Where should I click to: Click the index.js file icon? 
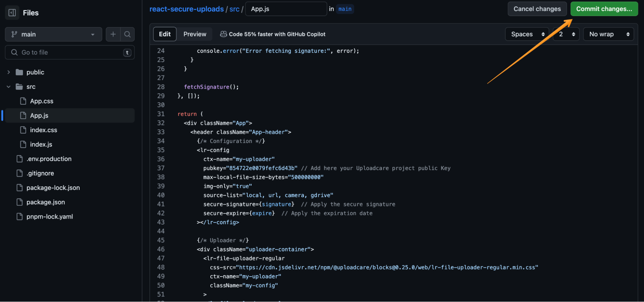click(23, 144)
